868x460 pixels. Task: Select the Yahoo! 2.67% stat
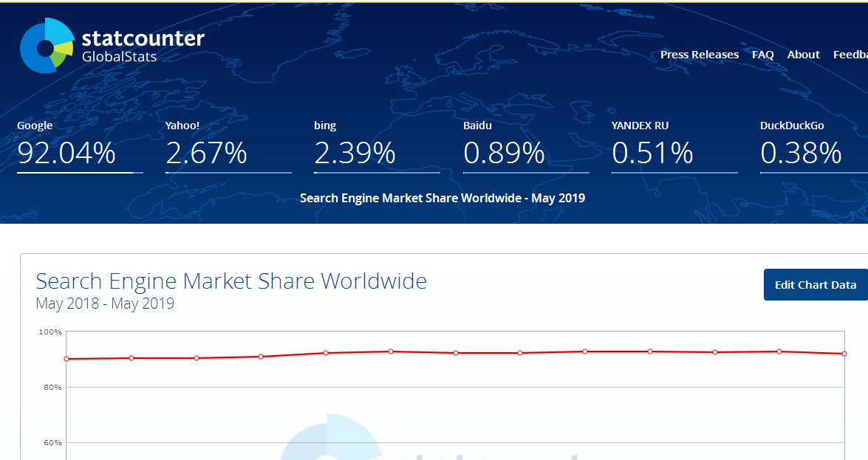point(206,153)
